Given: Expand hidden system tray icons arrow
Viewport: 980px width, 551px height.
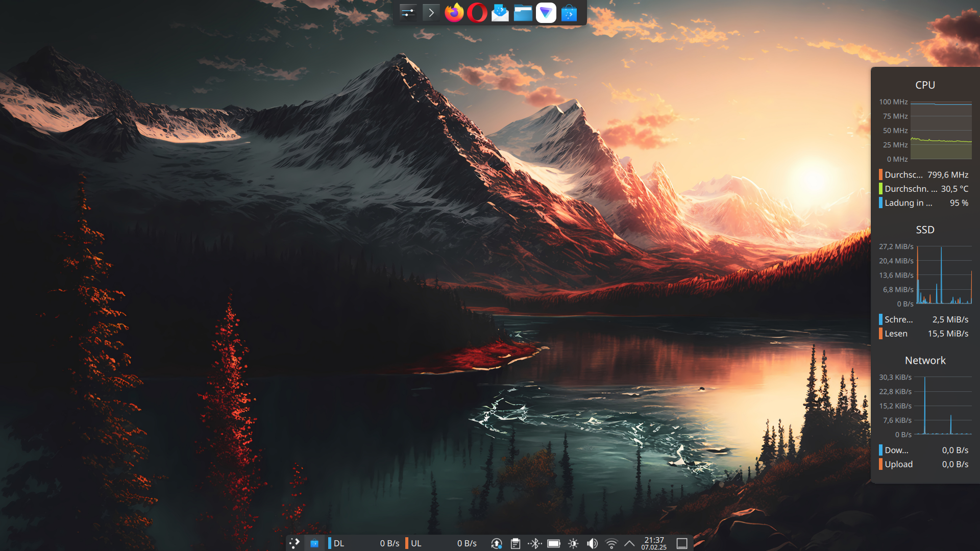Looking at the screenshot, I should tap(629, 543).
